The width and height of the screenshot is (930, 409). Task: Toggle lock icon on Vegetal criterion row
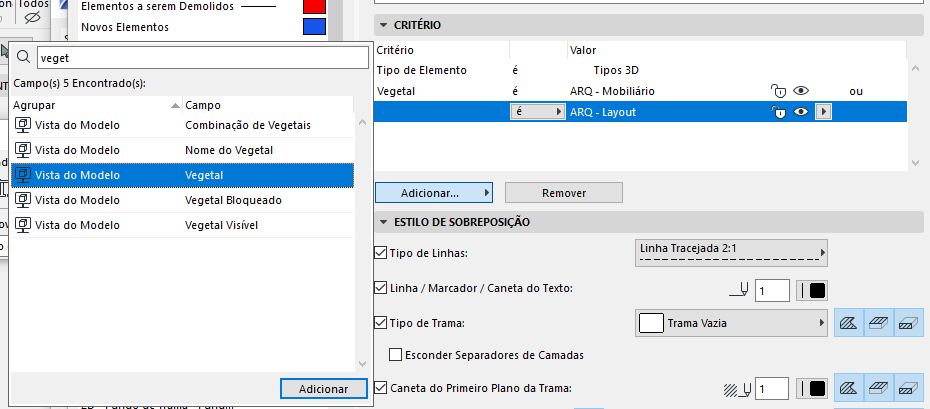pos(778,91)
